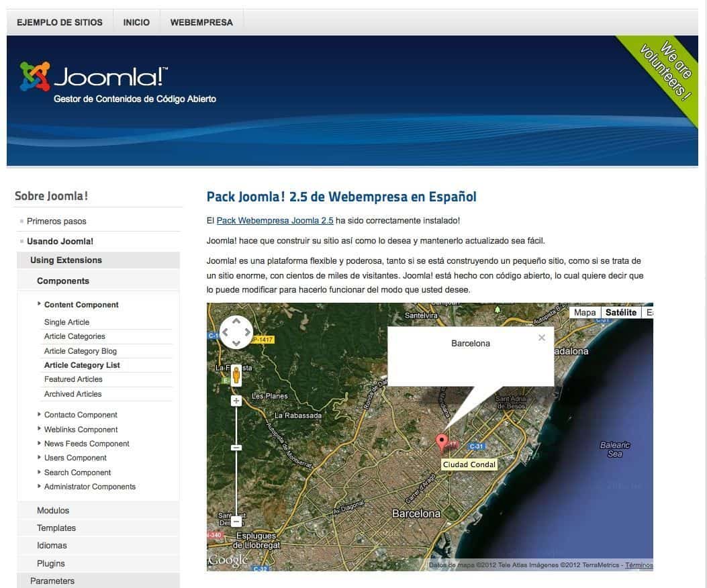
Task: Click Barcelona text in info window
Action: click(470, 343)
